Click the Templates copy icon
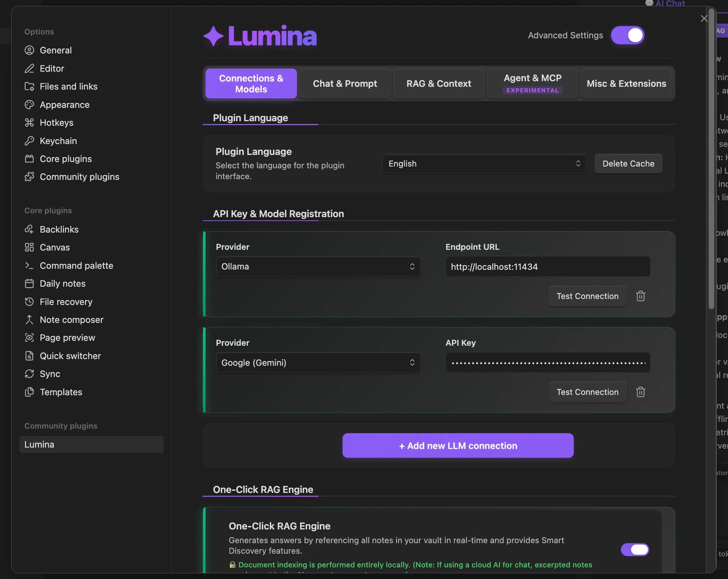Screen dimensions: 728x579 tap(29, 392)
